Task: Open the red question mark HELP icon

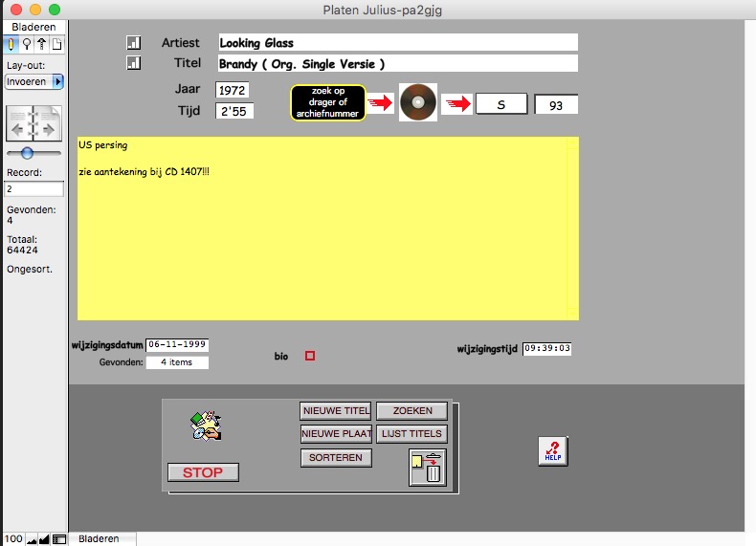Action: coord(552,450)
